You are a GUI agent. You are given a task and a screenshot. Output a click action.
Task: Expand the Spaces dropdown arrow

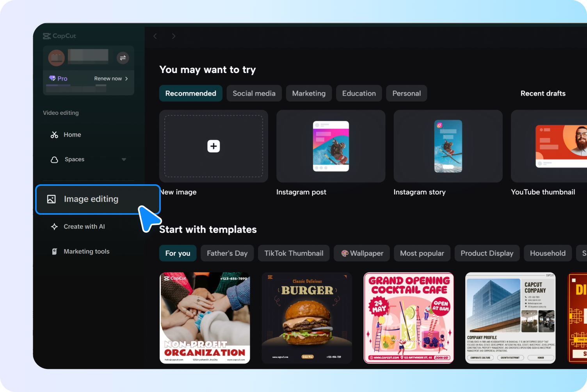pyautogui.click(x=124, y=159)
